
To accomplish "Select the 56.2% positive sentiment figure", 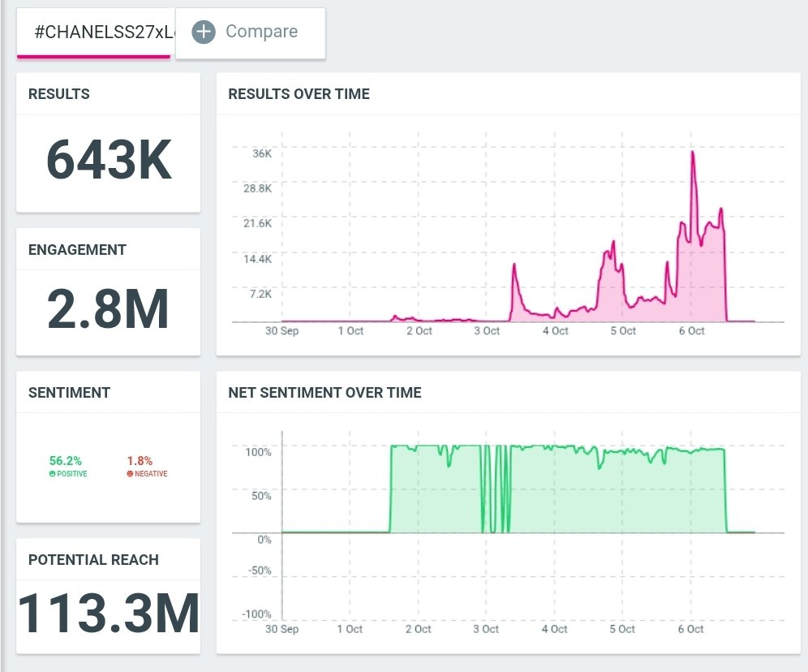I will [x=66, y=460].
